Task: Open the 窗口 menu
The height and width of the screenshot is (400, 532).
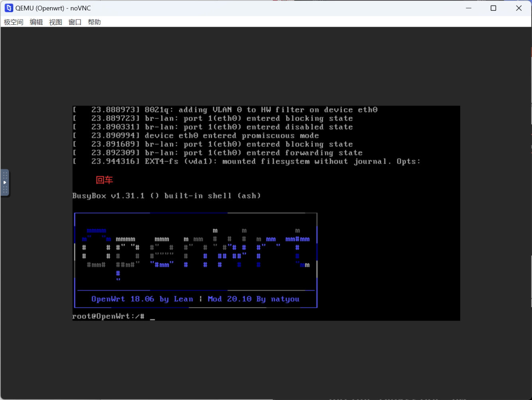Action: tap(75, 22)
